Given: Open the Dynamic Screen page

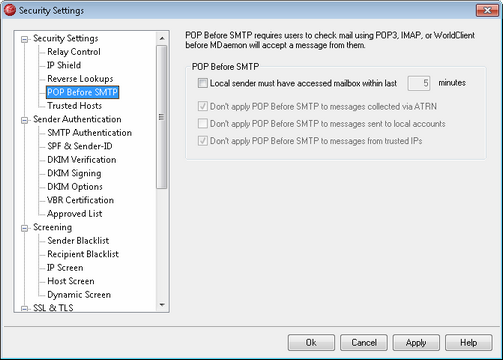Looking at the screenshot, I should 79,295.
